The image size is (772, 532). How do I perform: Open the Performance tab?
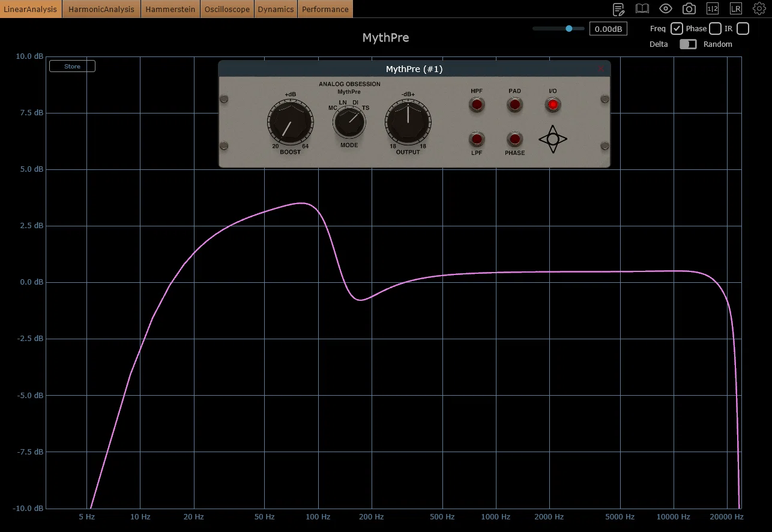tap(325, 9)
